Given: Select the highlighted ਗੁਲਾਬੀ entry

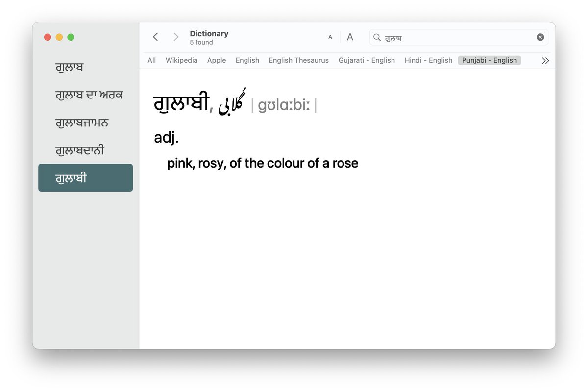Looking at the screenshot, I should tap(85, 177).
